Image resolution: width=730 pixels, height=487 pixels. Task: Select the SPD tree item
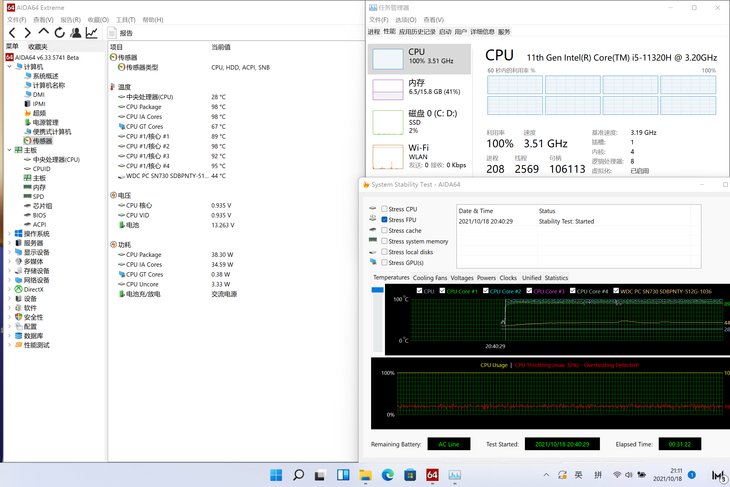click(38, 196)
